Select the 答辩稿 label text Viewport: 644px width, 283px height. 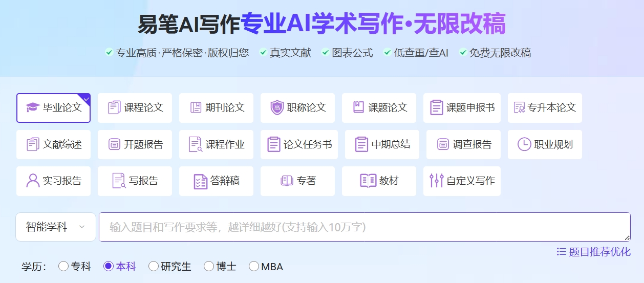pyautogui.click(x=225, y=181)
